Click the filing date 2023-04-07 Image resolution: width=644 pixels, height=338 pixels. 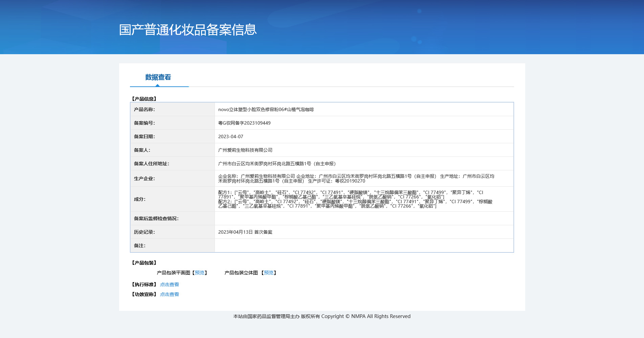pyautogui.click(x=230, y=137)
